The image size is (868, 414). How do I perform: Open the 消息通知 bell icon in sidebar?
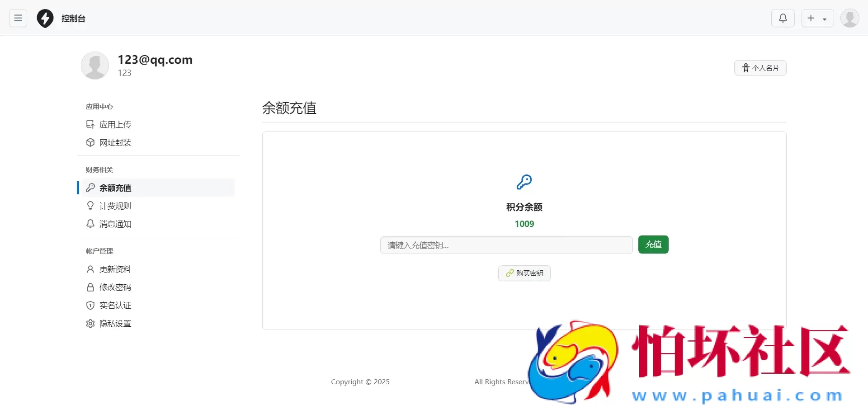click(x=90, y=224)
